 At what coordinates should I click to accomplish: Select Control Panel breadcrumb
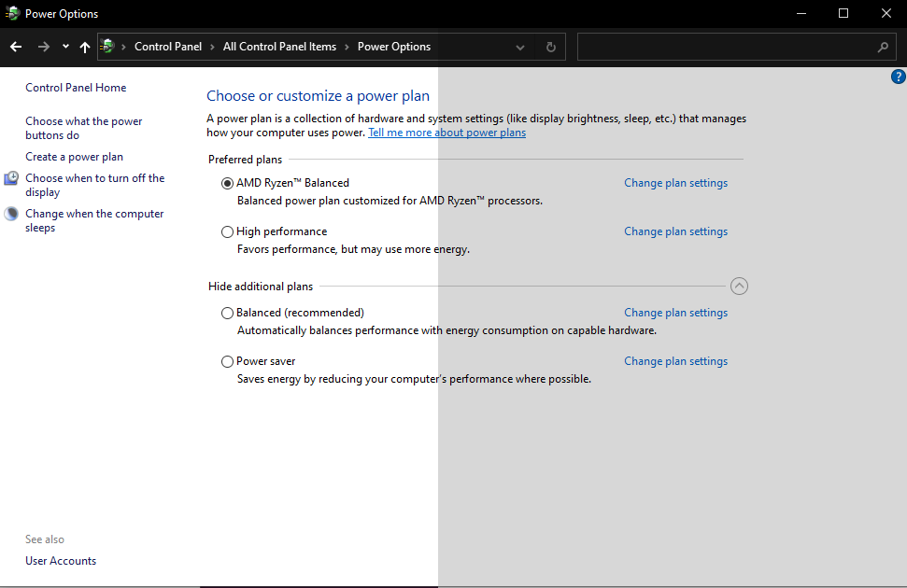pyautogui.click(x=168, y=47)
